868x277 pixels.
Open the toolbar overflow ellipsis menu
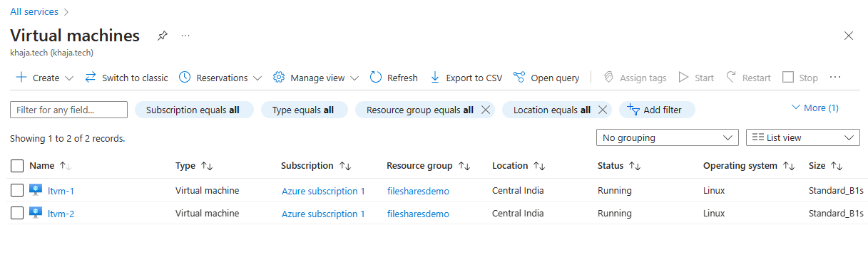click(x=836, y=78)
